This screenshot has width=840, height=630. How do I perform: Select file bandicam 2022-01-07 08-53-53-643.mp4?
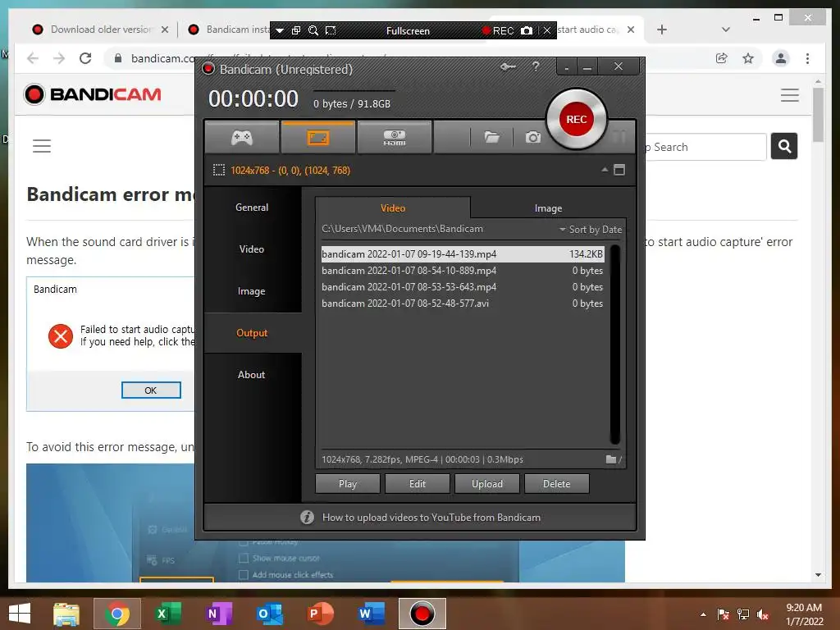click(x=463, y=287)
